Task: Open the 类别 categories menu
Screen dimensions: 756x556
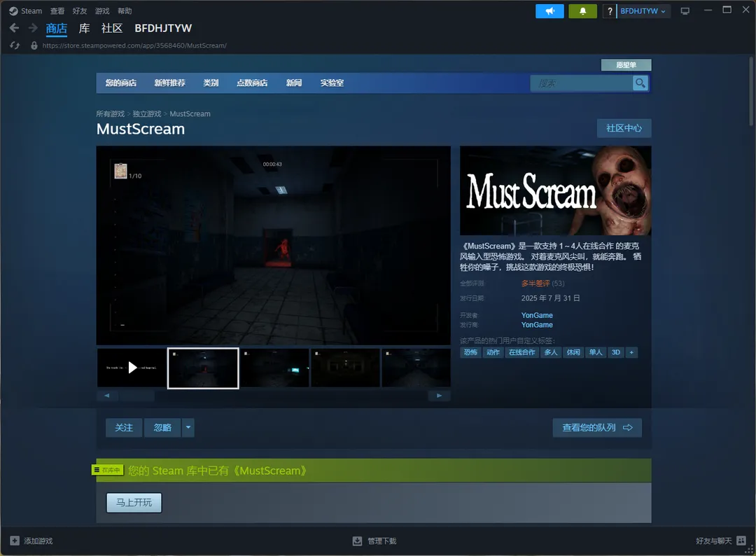Action: (x=211, y=83)
